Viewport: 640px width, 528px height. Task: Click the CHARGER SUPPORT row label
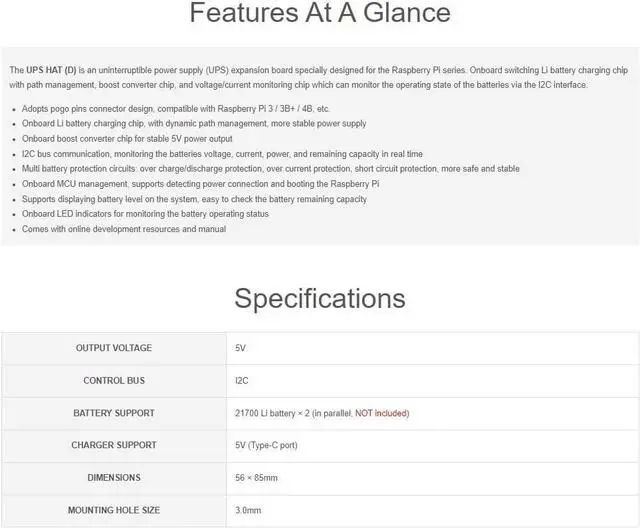(x=114, y=445)
